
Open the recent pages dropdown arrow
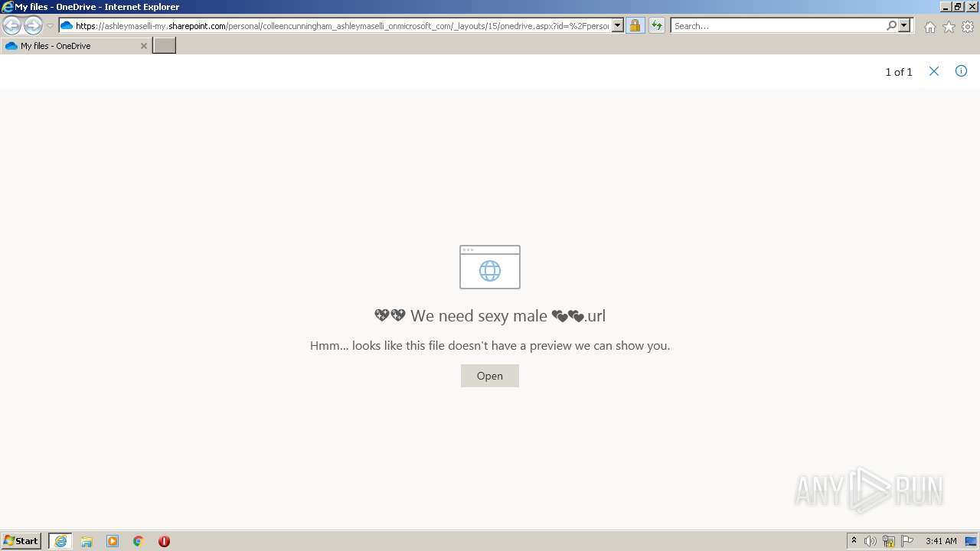point(50,26)
